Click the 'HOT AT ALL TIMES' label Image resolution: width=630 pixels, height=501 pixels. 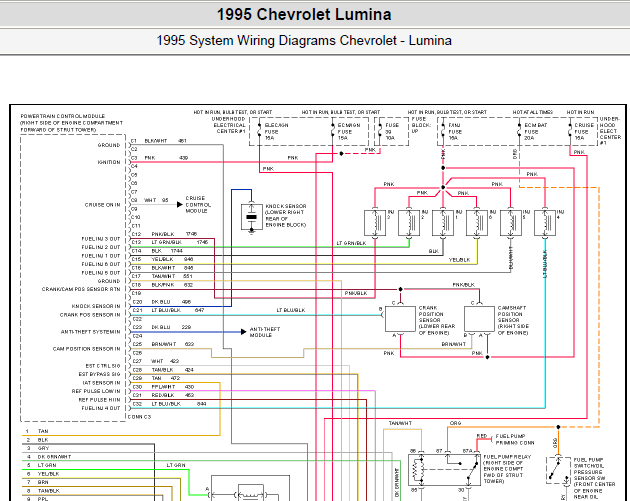pyautogui.click(x=533, y=112)
